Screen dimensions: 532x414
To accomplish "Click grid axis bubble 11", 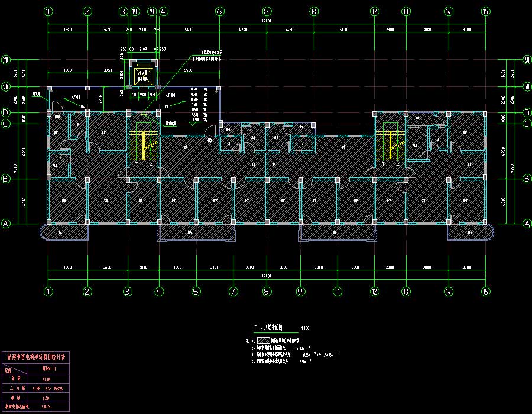I will (x=338, y=292).
